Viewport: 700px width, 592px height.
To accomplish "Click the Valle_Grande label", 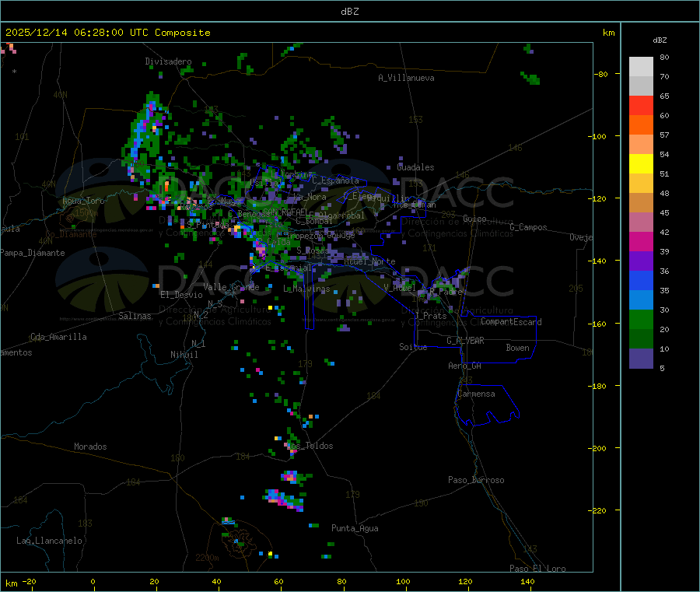I will [231, 287].
